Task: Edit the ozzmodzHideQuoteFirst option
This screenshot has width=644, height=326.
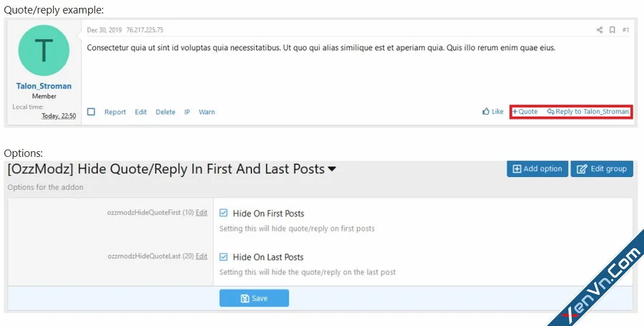Action: (x=201, y=213)
